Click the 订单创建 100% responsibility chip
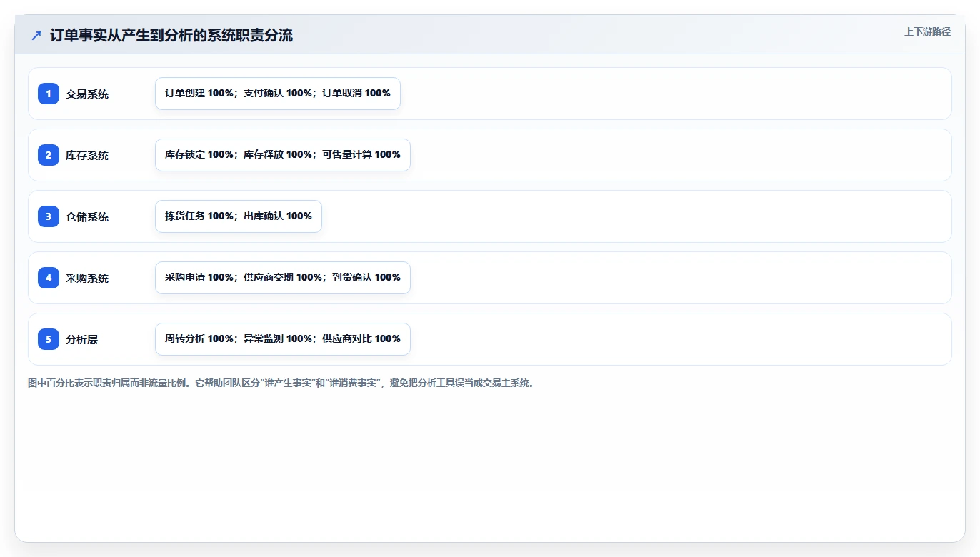Image resolution: width=980 pixels, height=557 pixels. [278, 94]
